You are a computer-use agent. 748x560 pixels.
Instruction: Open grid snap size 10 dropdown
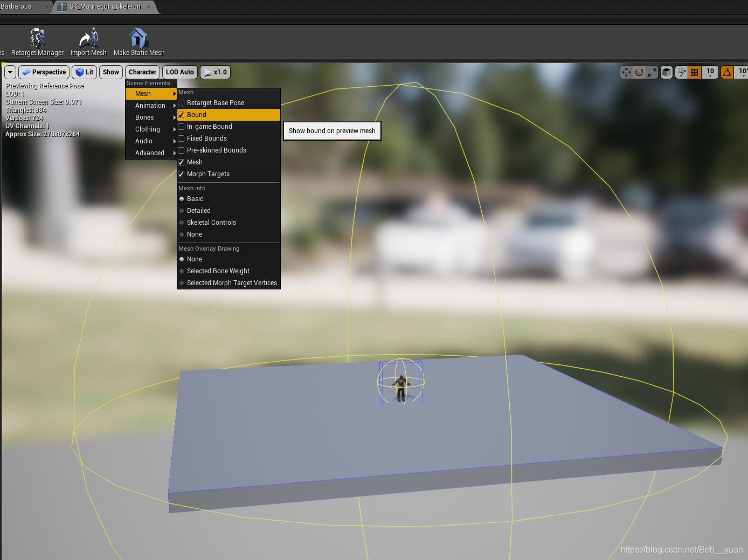[x=710, y=72]
